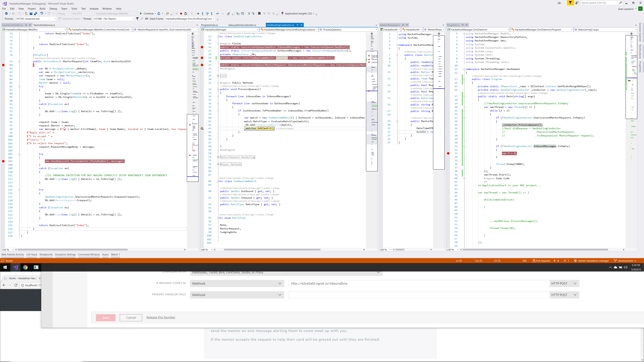
Task: Click dotnet-hackathon-manager repository in status bar
Action: point(592,261)
